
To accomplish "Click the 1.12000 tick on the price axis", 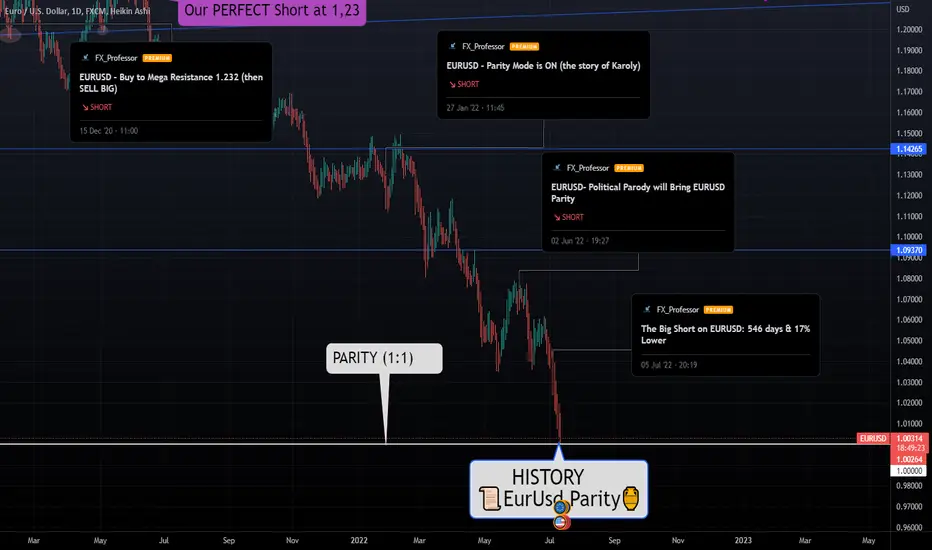I will (909, 196).
